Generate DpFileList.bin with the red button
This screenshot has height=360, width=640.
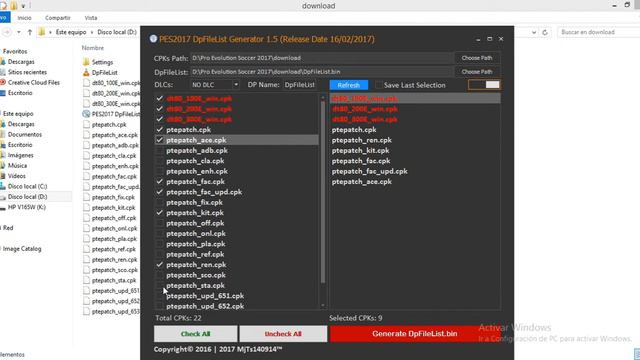click(415, 333)
